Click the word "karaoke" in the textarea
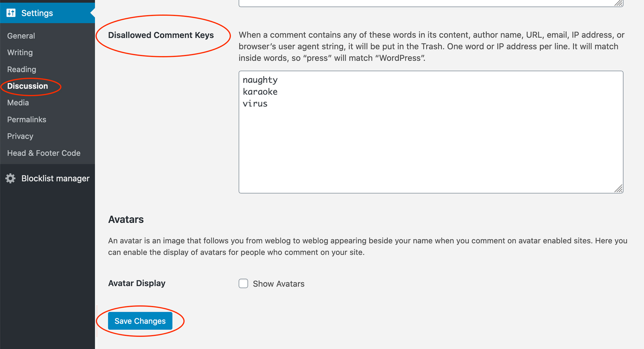The image size is (644, 349). (x=260, y=92)
